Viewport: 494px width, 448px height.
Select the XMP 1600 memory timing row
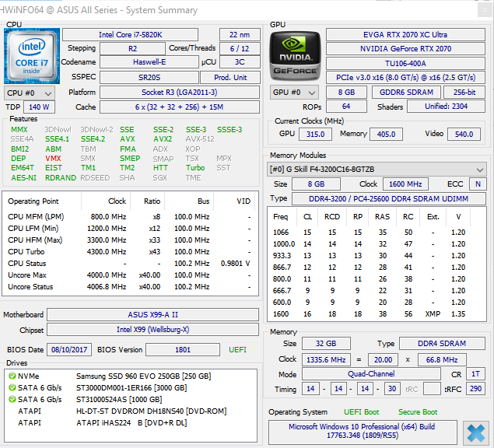(x=377, y=313)
